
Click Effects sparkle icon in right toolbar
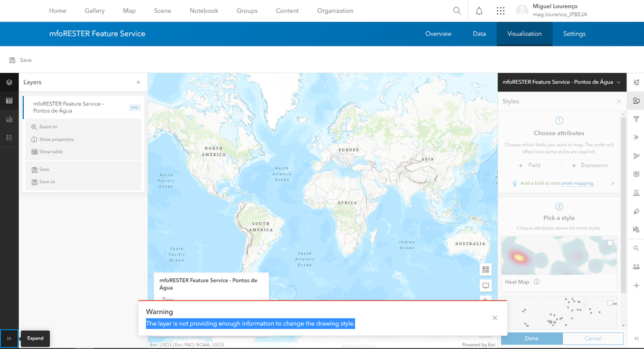(636, 137)
